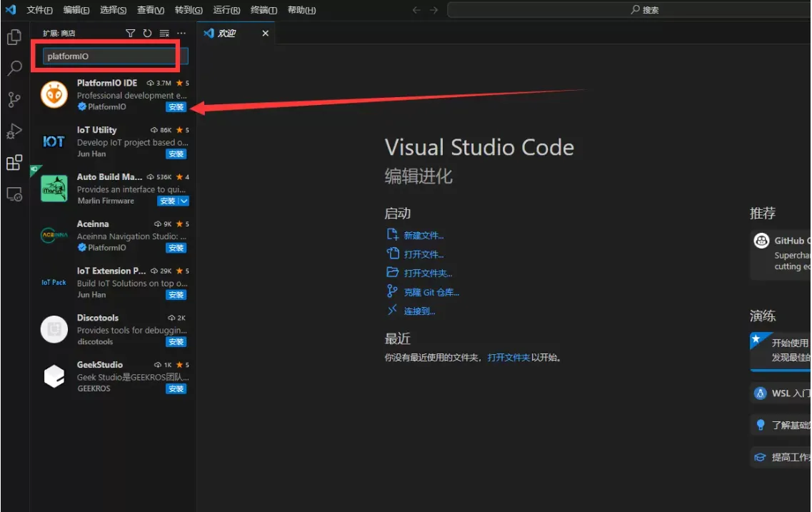This screenshot has height=512, width=812.
Task: Select the Discotools extension entry
Action: (x=114, y=329)
